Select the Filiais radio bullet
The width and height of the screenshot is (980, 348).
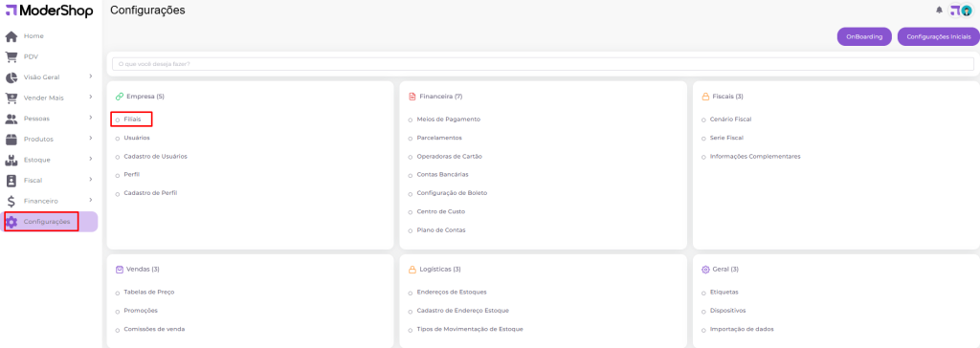118,120
